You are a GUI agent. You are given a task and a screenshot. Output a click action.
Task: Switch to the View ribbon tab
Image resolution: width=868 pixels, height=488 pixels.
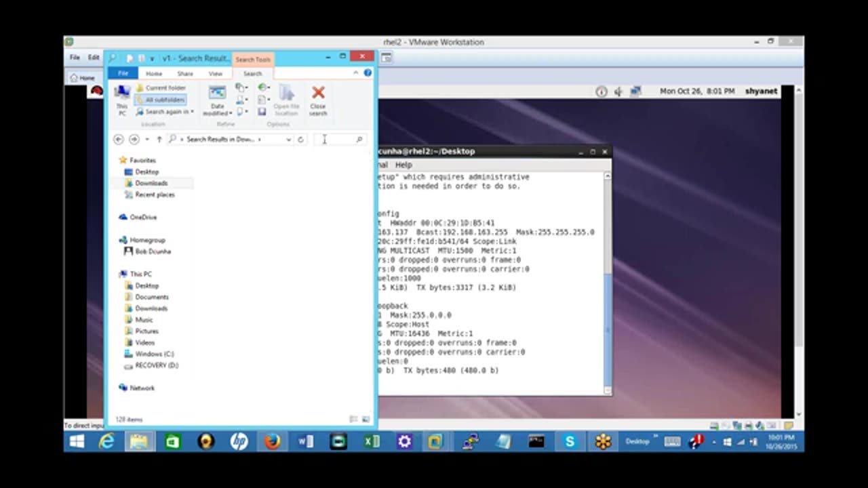click(216, 73)
